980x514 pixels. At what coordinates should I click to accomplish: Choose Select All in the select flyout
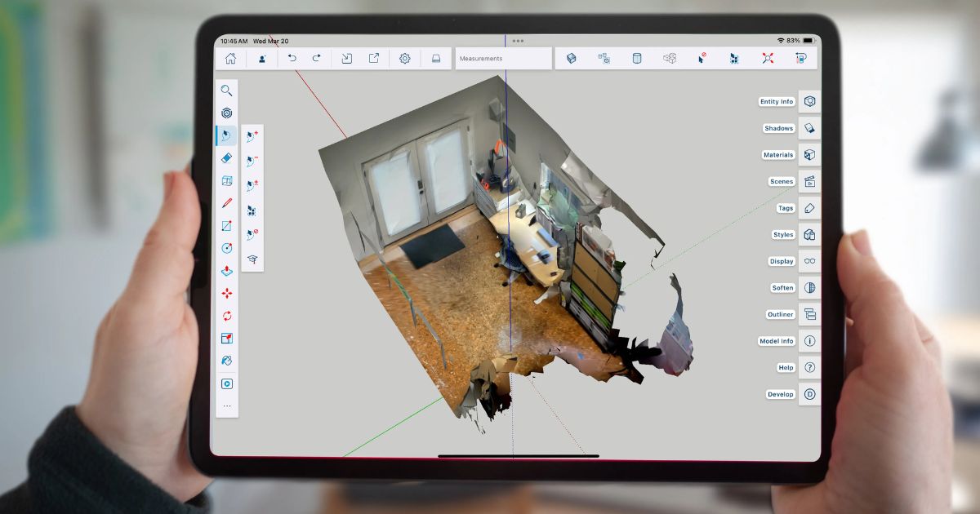tap(252, 210)
